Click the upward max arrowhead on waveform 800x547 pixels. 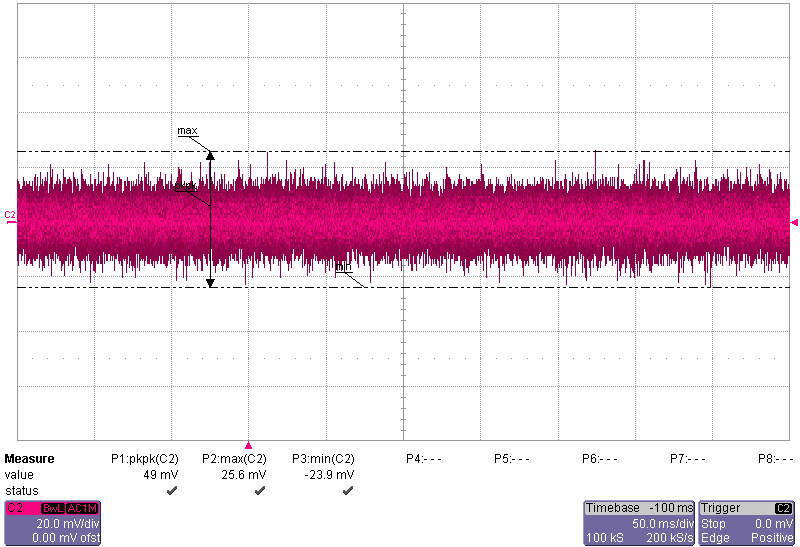(210, 155)
